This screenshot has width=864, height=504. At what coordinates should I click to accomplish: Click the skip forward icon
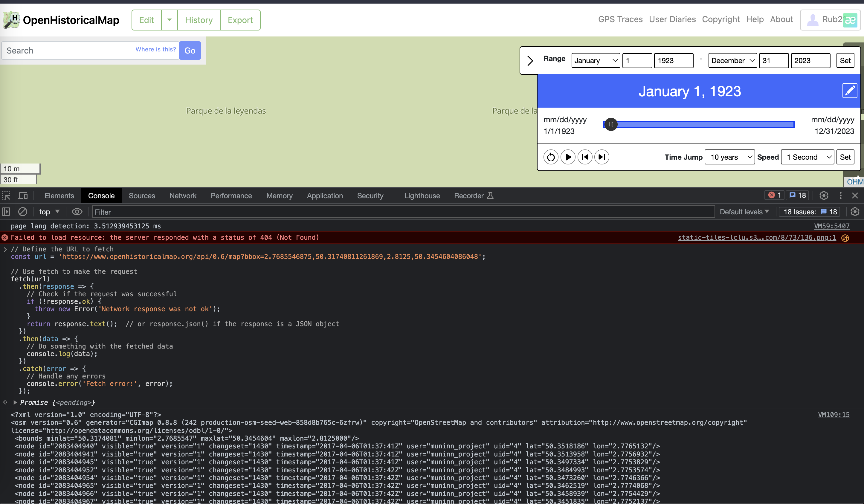click(x=602, y=157)
